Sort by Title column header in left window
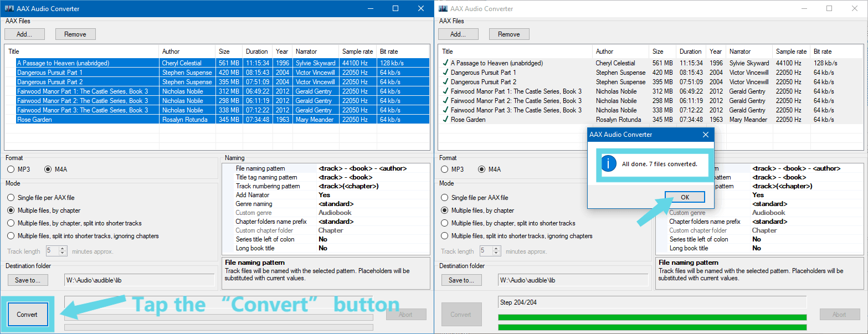Screen dimensions: 868x334 click(x=82, y=52)
